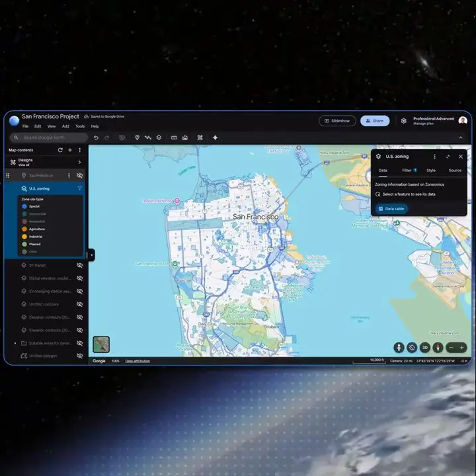Click the Share button

click(375, 121)
